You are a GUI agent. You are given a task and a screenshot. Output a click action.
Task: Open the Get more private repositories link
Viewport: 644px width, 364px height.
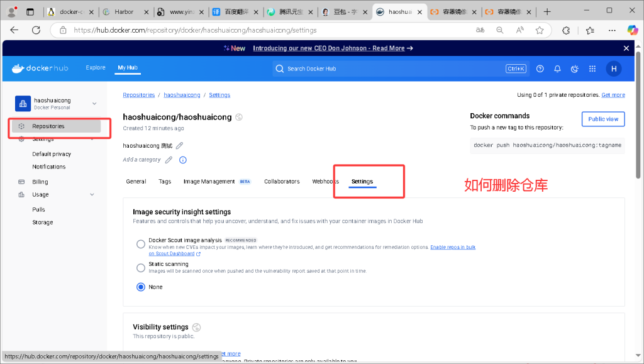click(x=613, y=95)
